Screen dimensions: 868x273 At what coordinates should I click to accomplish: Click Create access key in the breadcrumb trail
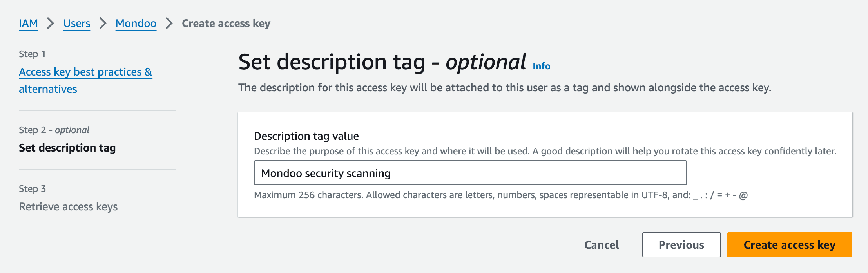point(225,23)
